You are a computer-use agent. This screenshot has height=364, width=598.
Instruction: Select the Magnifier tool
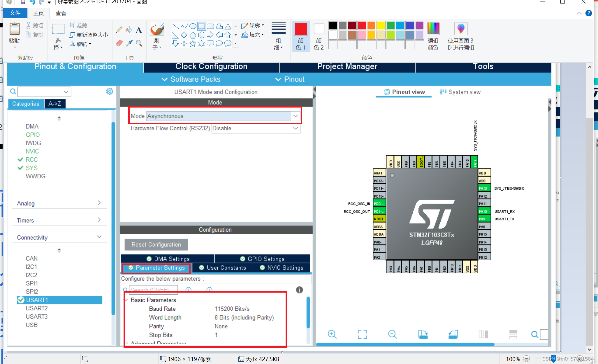(x=139, y=43)
